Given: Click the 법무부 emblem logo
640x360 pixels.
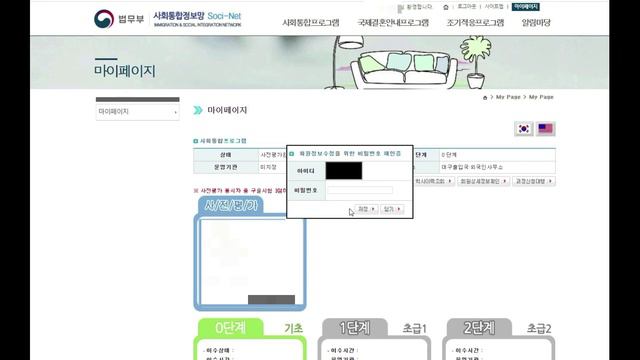Looking at the screenshot, I should [x=104, y=19].
